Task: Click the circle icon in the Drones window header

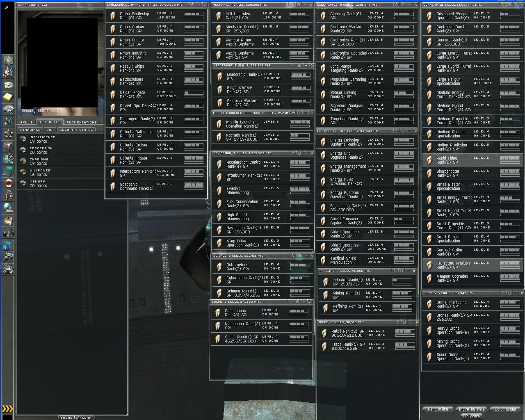Action: point(509,293)
